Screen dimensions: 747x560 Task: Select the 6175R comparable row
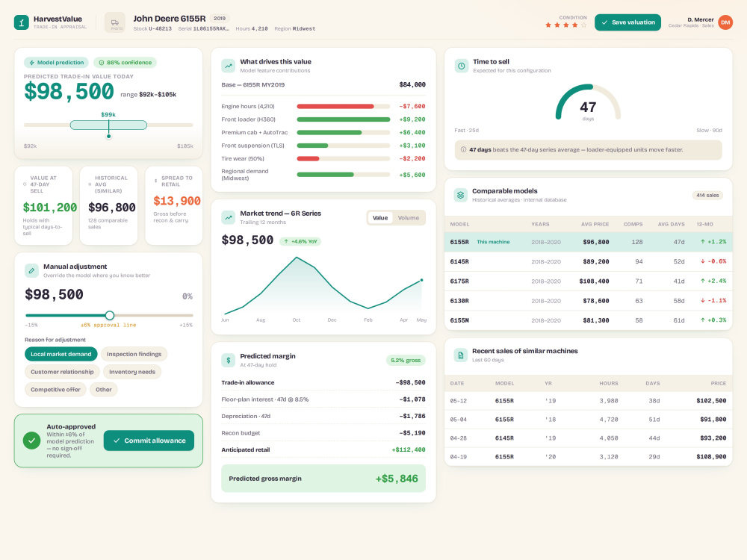click(588, 281)
